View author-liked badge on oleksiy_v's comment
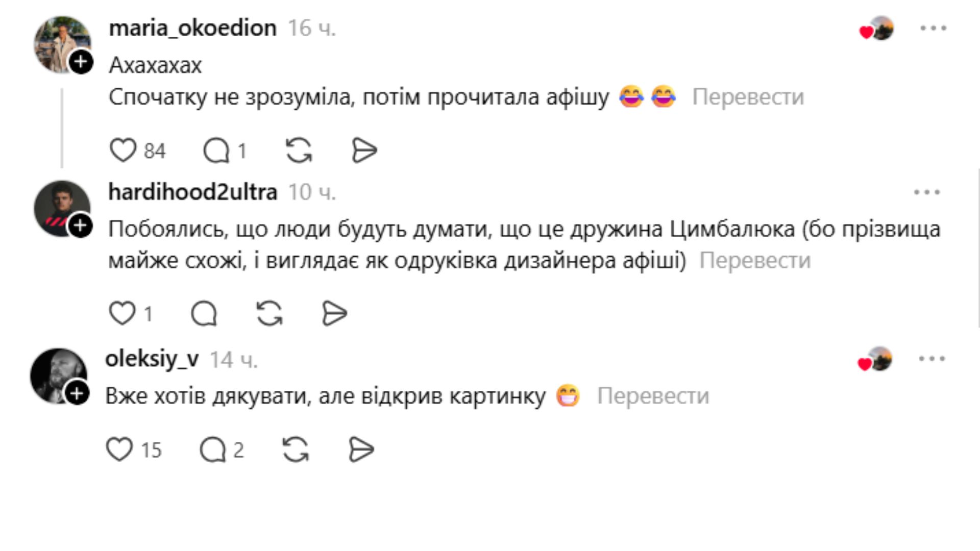Image resolution: width=980 pixels, height=551 pixels. [875, 359]
